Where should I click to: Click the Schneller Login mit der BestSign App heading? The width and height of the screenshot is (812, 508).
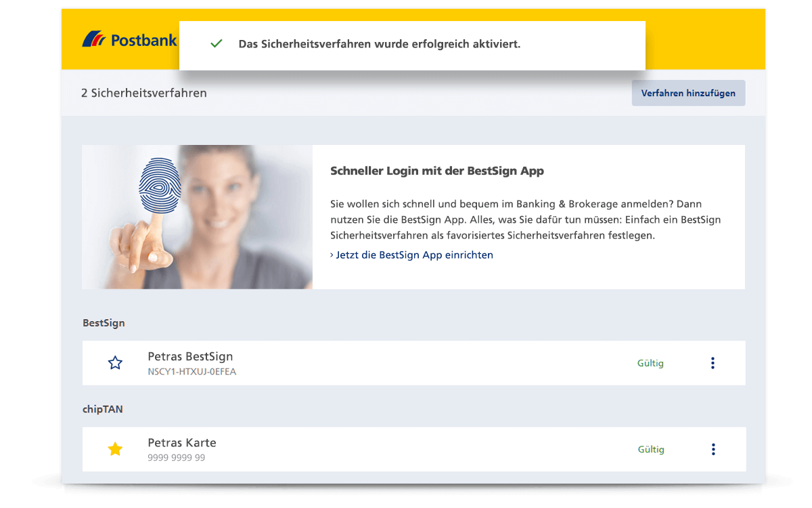click(x=437, y=171)
